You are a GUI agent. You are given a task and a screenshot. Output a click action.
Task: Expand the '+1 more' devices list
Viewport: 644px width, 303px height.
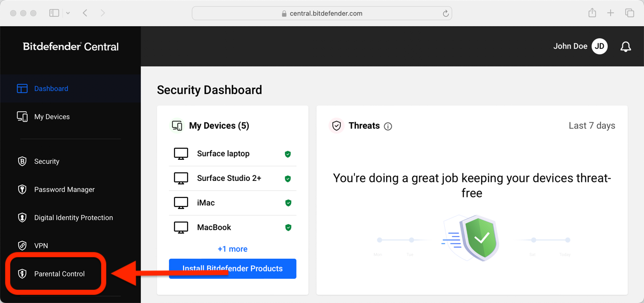(232, 249)
